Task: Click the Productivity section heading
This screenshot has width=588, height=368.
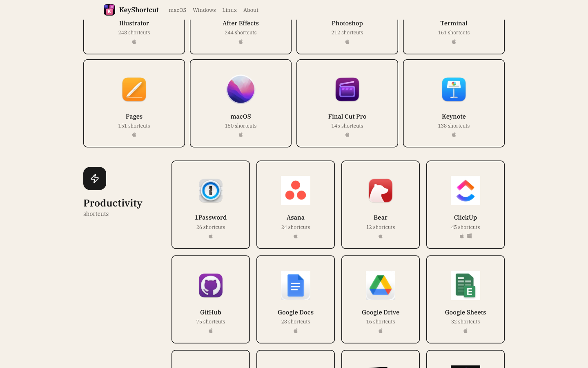Action: point(113,203)
